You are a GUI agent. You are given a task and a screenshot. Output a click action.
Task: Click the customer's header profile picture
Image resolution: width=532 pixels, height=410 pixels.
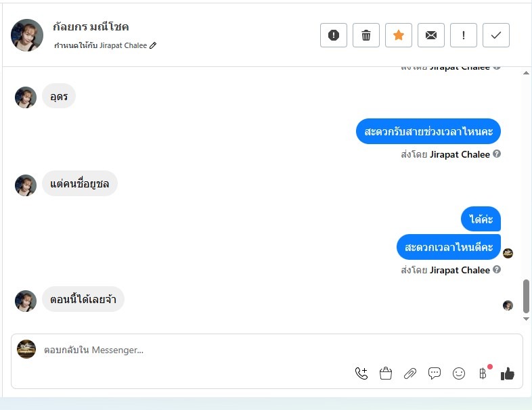[27, 35]
